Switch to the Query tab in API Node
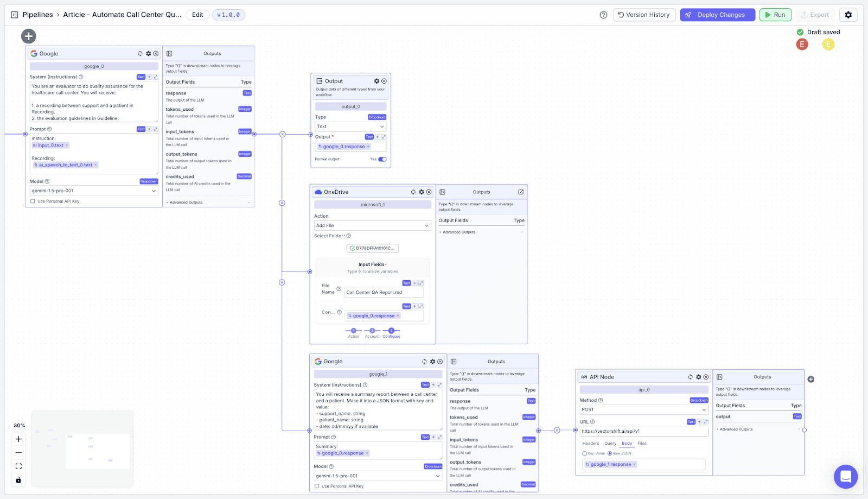This screenshot has height=499, width=868. pyautogui.click(x=611, y=444)
